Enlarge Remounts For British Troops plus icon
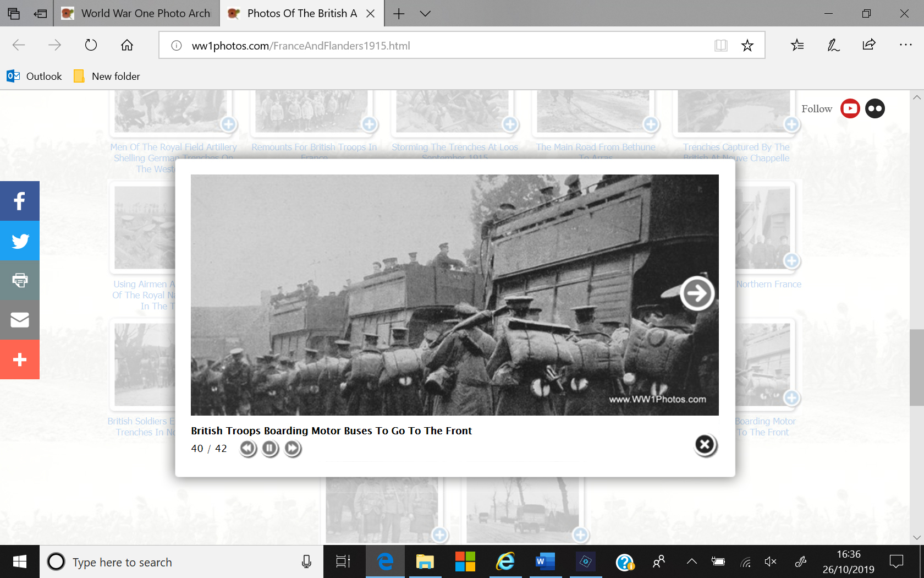 coord(369,124)
